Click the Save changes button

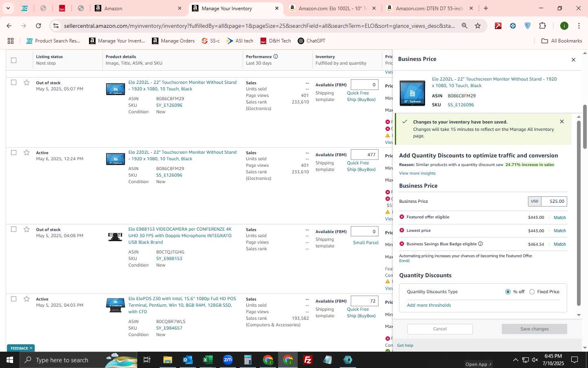pyautogui.click(x=534, y=329)
